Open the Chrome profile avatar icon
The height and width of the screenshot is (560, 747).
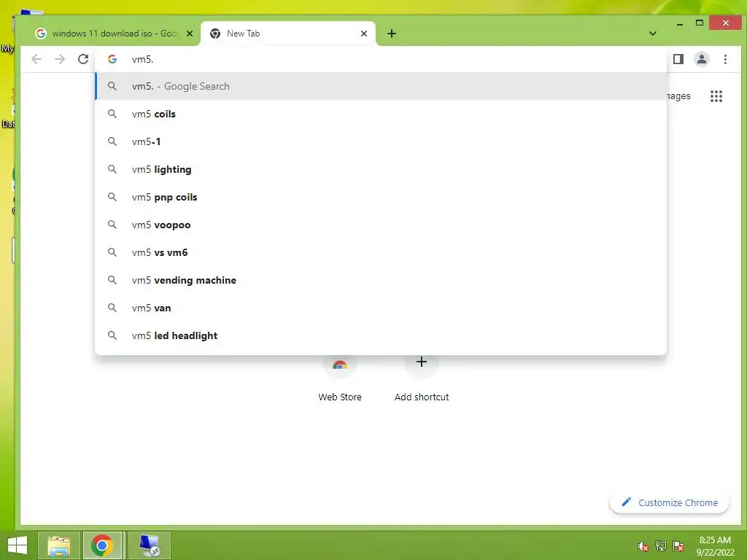click(702, 59)
